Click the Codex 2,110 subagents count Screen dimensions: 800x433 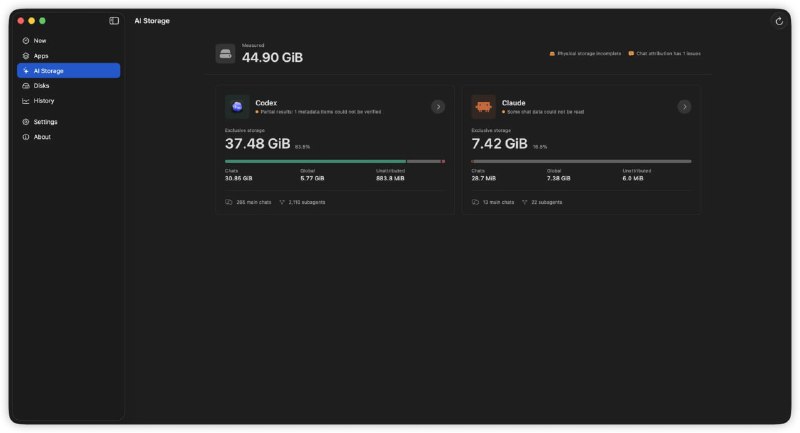click(302, 202)
